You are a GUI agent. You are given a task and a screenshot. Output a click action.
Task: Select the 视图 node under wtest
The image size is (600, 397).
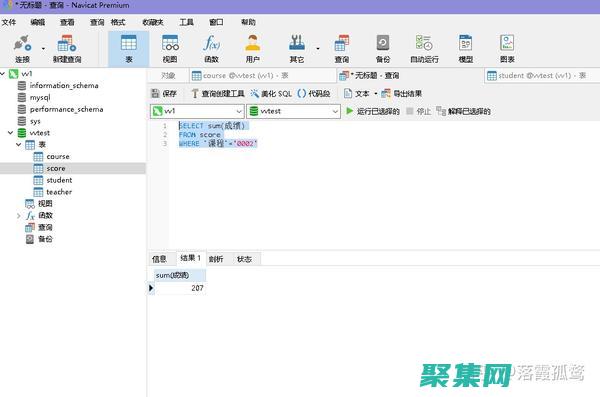click(45, 204)
